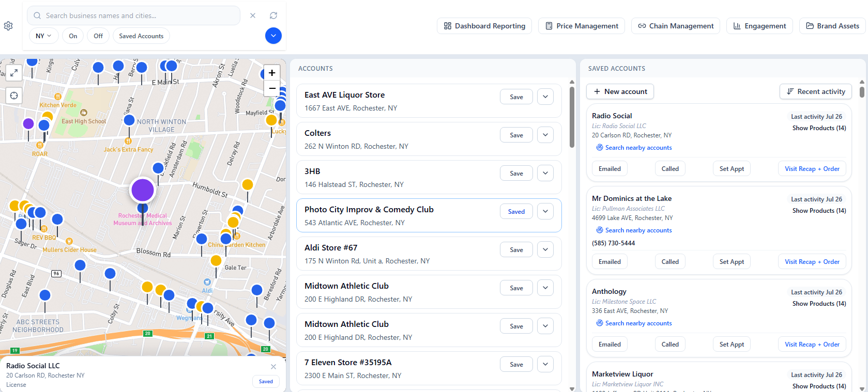This screenshot has width=868, height=392.
Task: Click the refresh icon near search
Action: [273, 15]
